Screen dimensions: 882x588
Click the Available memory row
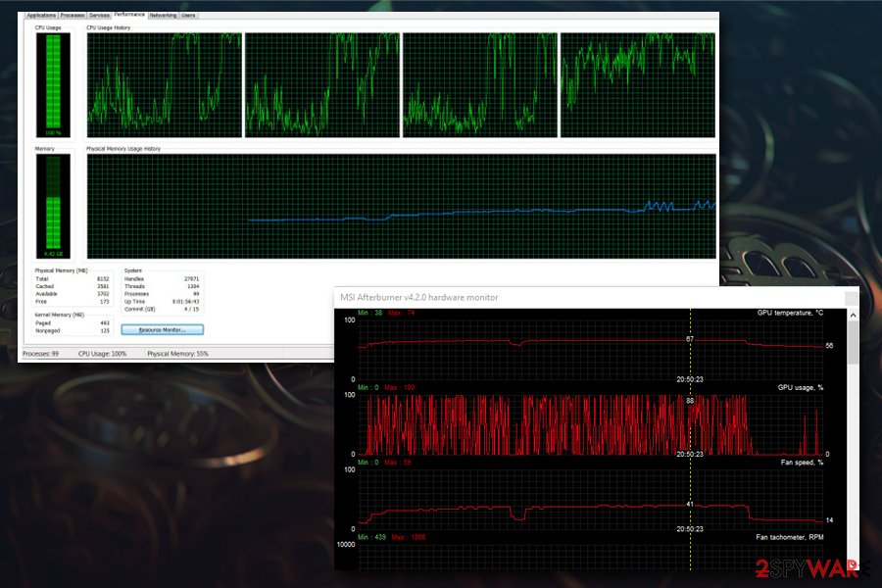tap(72, 294)
